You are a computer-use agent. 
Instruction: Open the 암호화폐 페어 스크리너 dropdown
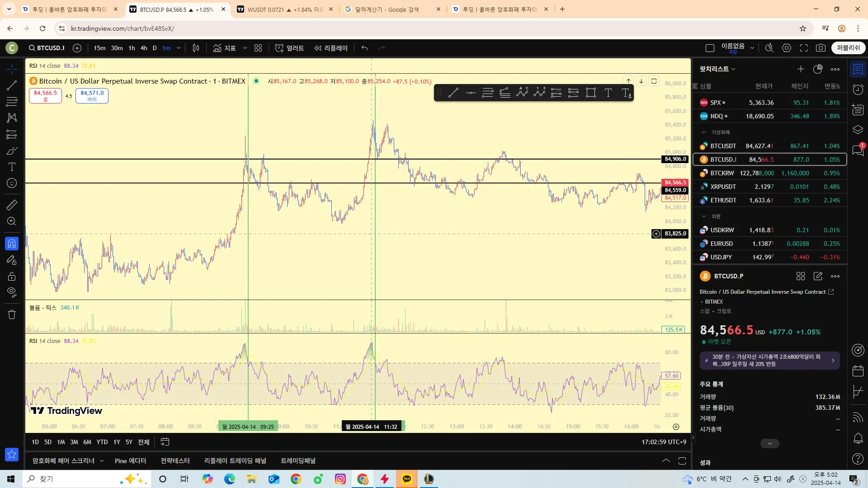[x=102, y=461]
